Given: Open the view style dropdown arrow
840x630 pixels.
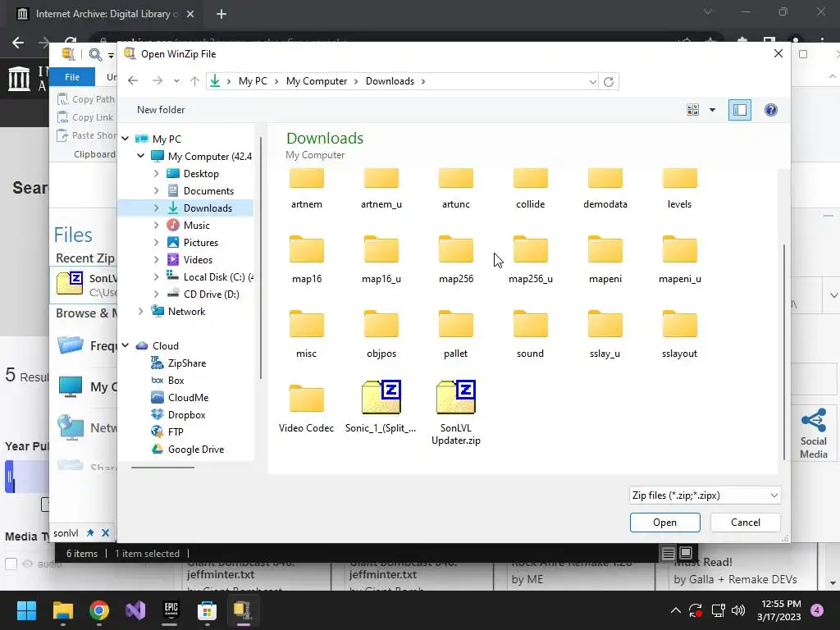Looking at the screenshot, I should (x=712, y=110).
